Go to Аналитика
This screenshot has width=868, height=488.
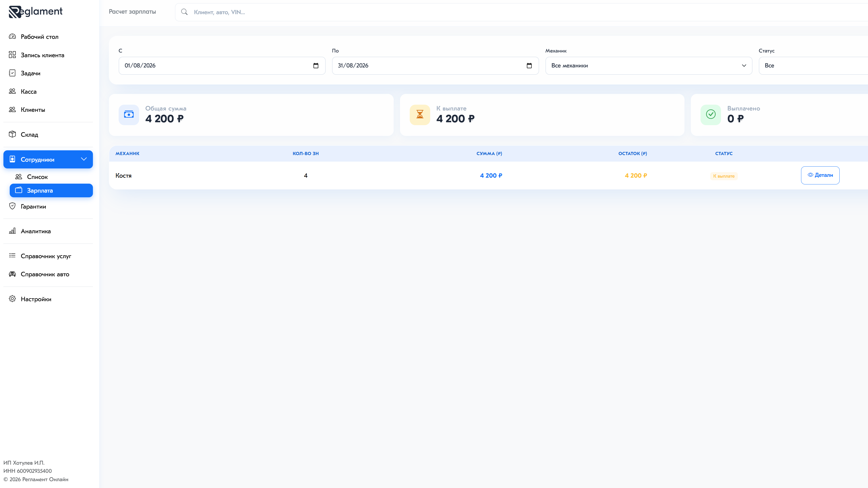pyautogui.click(x=48, y=231)
